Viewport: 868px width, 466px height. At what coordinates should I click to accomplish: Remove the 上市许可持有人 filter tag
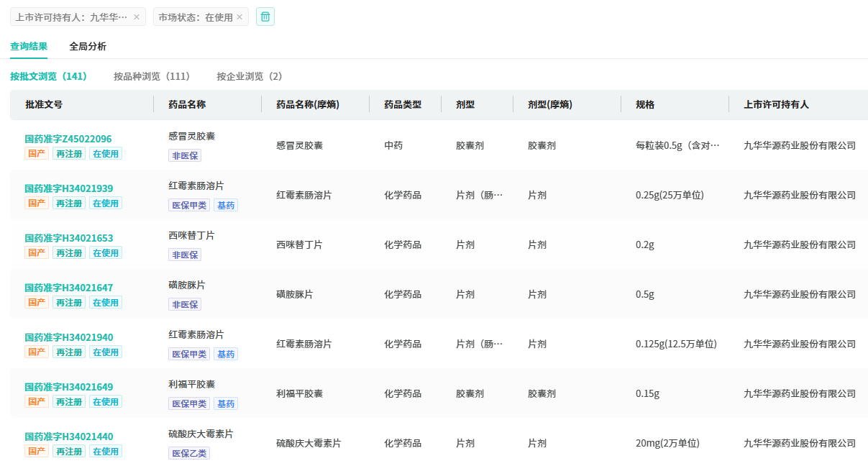tap(137, 17)
